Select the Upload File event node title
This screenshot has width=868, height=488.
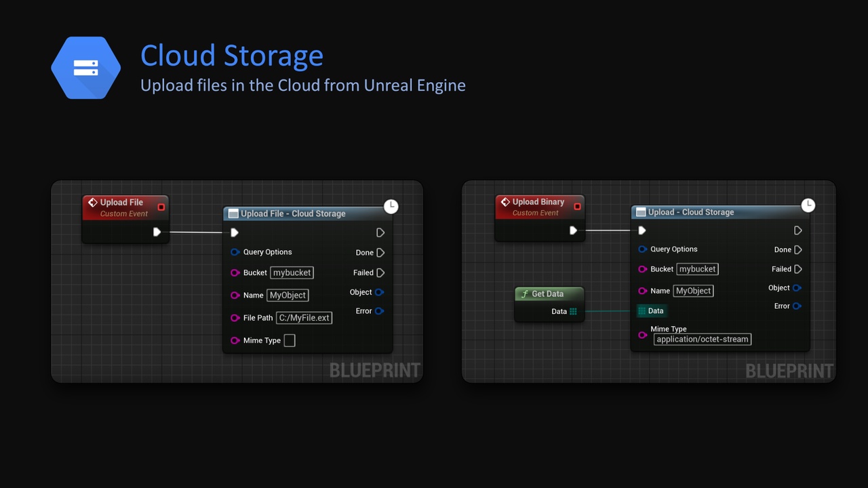[x=122, y=203]
